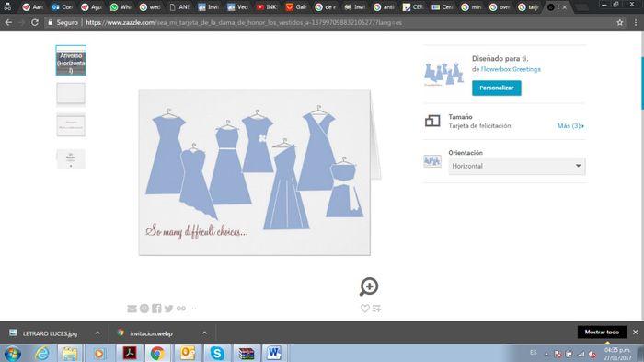
Task: Open more sharing options ellipsis
Action: click(192, 309)
